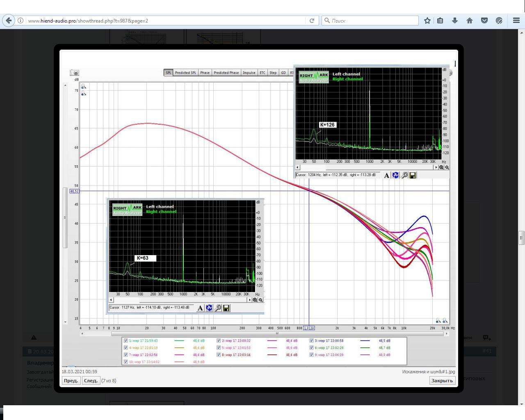Click the browser page vertical scrollbar thumb
Viewport: 525px width, 420px height.
522,237
